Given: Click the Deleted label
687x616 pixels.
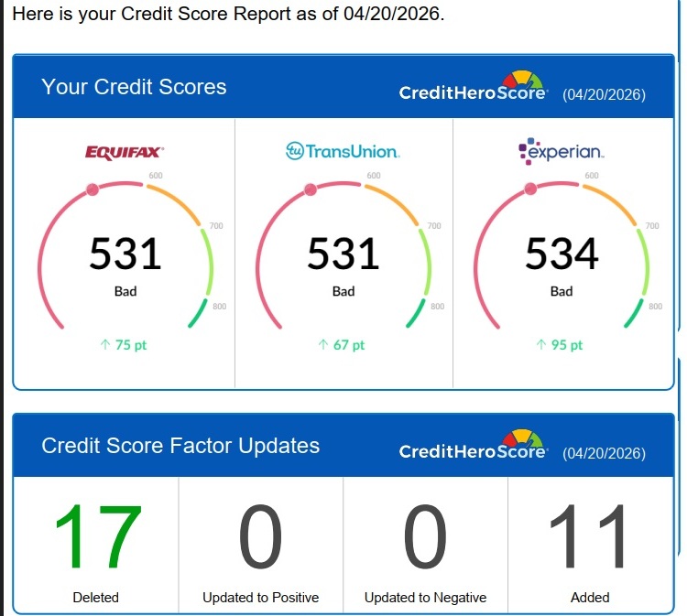Looking at the screenshot, I should tap(96, 597).
